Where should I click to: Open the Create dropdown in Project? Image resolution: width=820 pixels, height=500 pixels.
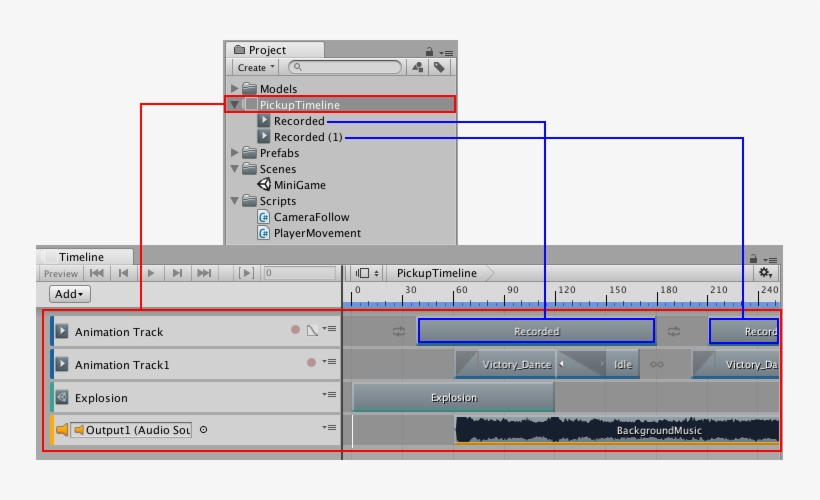256,67
